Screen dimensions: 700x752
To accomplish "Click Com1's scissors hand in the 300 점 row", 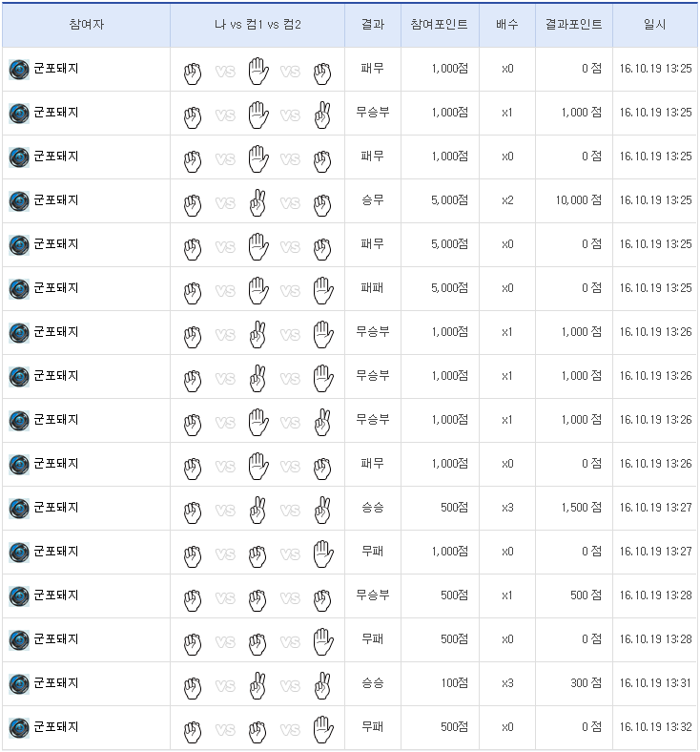I will click(257, 684).
